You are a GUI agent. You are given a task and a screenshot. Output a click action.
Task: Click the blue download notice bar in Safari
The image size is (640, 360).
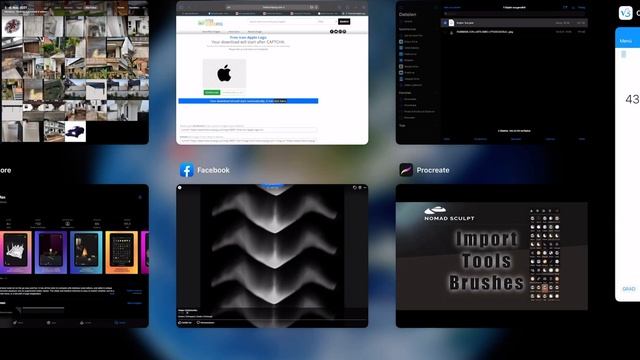point(248,101)
